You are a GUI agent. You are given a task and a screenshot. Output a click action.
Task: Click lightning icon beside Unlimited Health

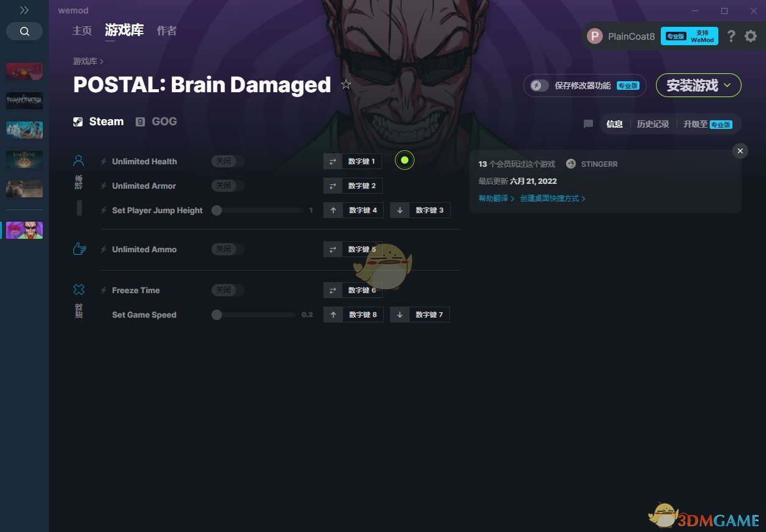(x=104, y=161)
